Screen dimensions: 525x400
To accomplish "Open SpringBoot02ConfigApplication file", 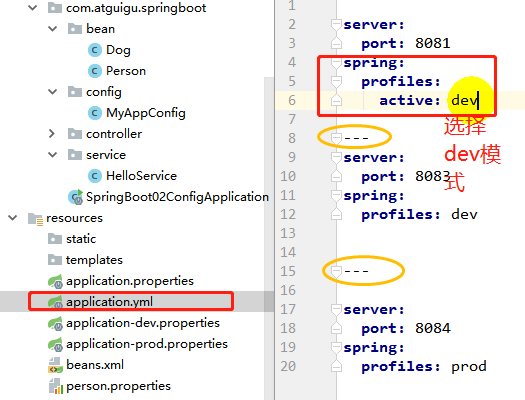I will (x=177, y=197).
